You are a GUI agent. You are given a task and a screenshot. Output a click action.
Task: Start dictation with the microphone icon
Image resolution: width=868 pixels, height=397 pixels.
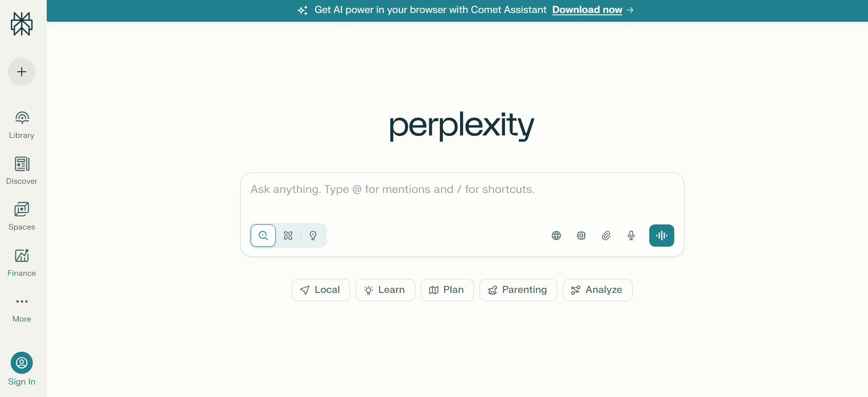(631, 235)
